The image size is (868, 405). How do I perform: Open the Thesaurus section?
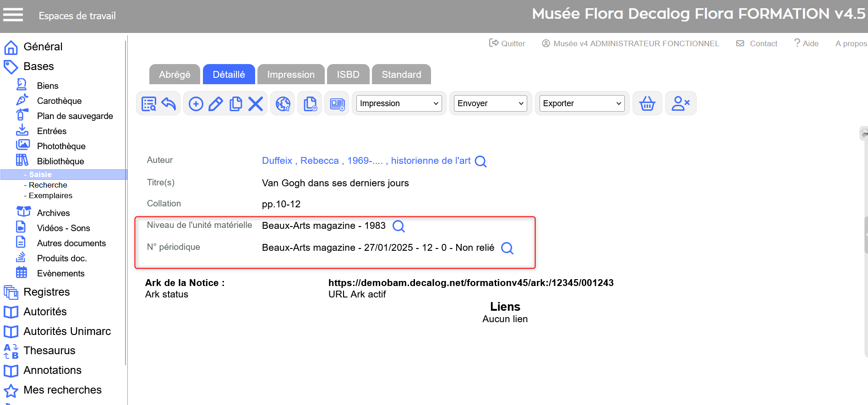(49, 351)
